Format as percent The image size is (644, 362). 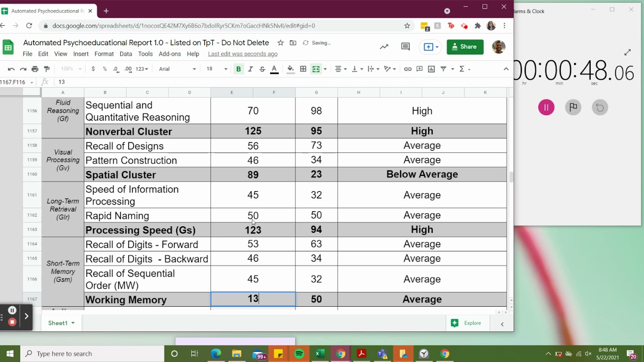105,69
